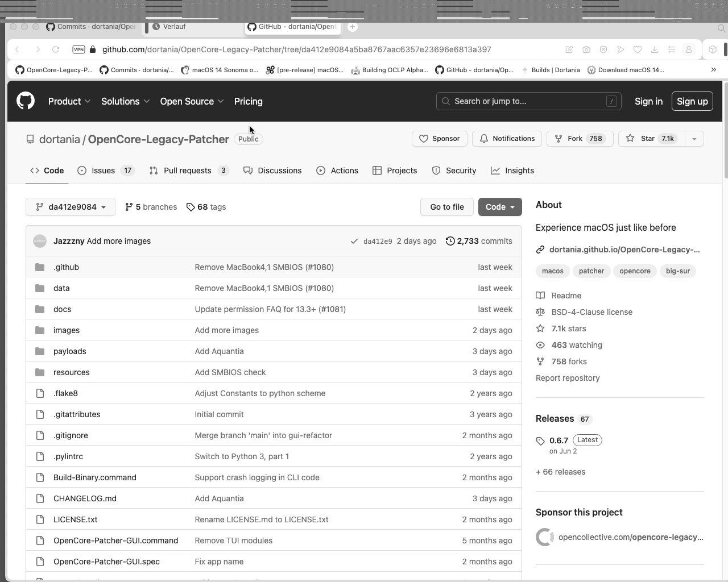
Task: Click the VPN badge in address bar
Action: [78, 49]
